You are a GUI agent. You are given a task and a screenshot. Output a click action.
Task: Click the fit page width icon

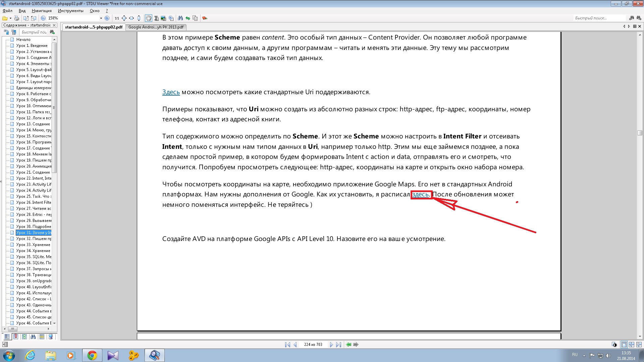(x=131, y=18)
